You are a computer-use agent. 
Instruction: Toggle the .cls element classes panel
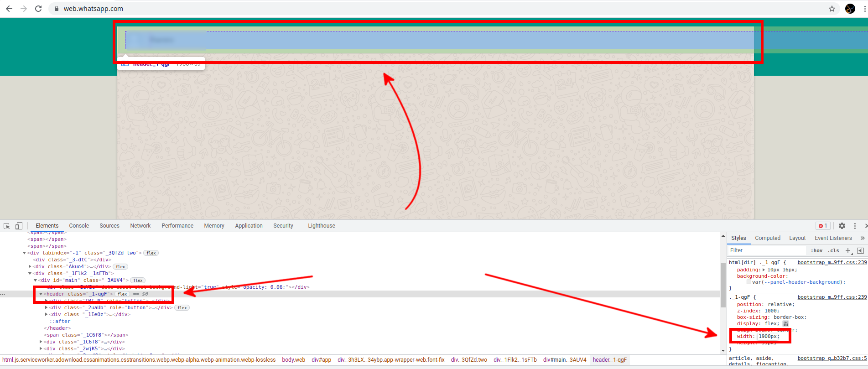[834, 250]
